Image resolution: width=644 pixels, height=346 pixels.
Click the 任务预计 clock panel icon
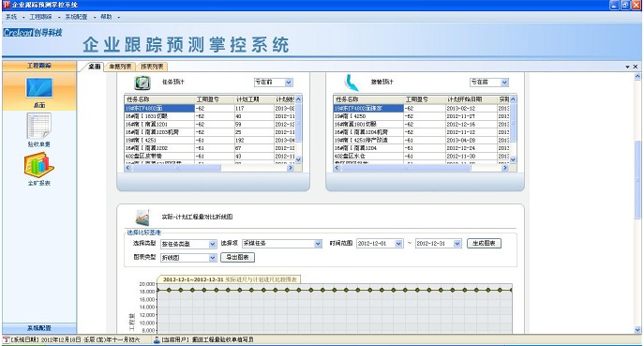click(x=142, y=83)
